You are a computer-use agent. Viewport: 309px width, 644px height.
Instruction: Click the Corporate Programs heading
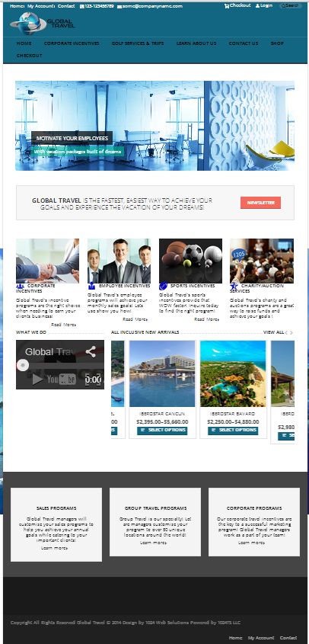(254, 508)
